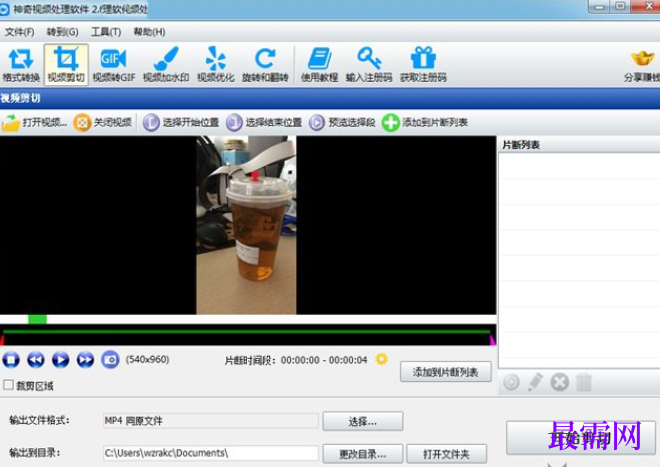Open the 转到(G) menu
660x467 pixels.
pyautogui.click(x=62, y=32)
